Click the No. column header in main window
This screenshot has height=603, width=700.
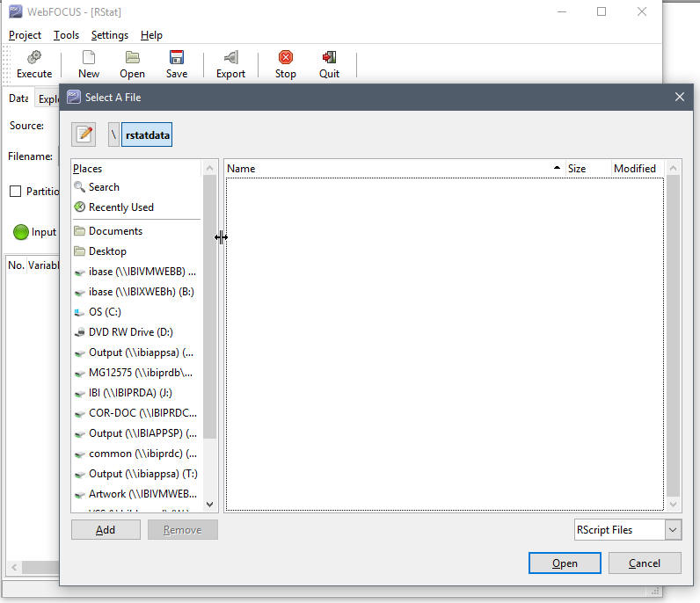(x=16, y=265)
